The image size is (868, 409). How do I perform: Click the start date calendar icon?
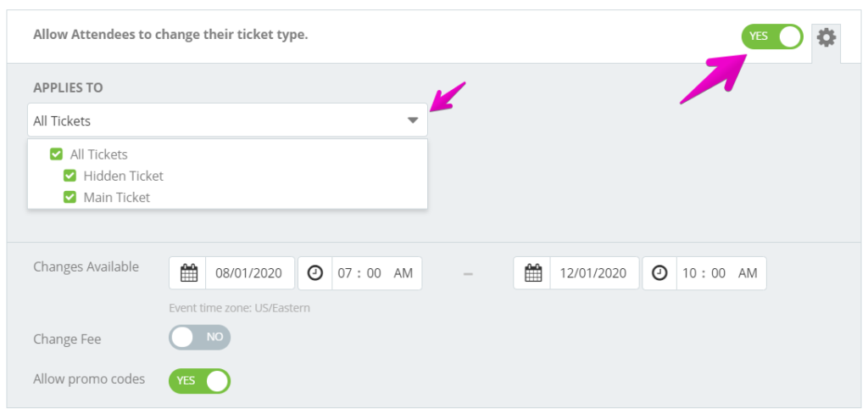pyautogui.click(x=189, y=273)
